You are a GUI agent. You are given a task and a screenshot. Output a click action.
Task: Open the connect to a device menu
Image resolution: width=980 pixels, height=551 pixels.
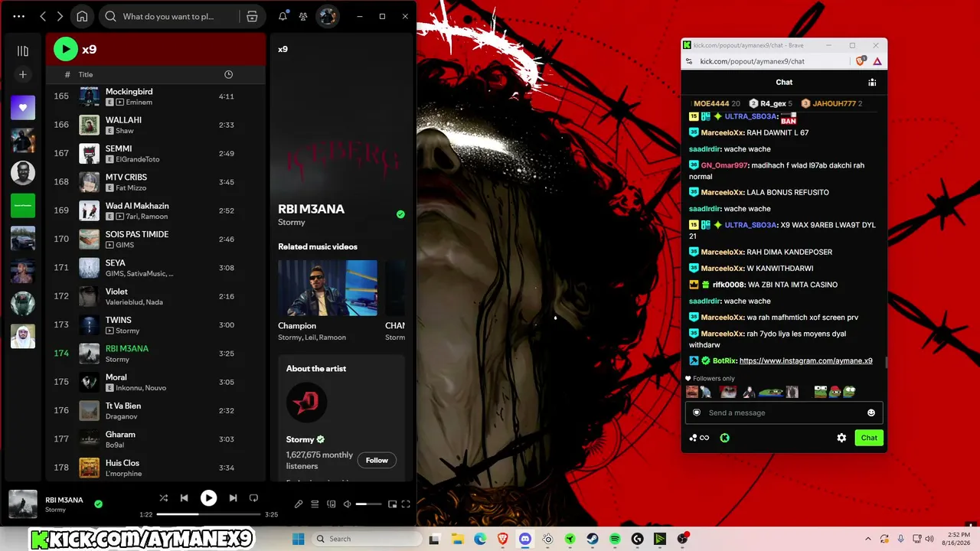click(332, 504)
